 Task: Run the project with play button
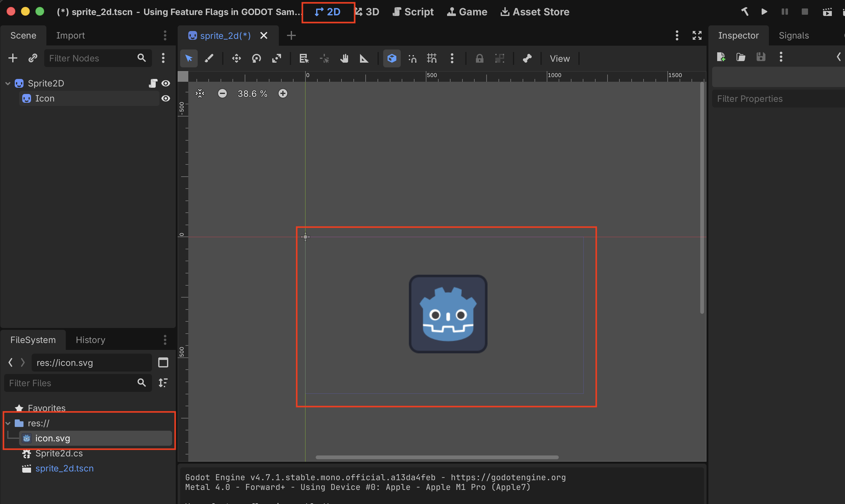(764, 12)
